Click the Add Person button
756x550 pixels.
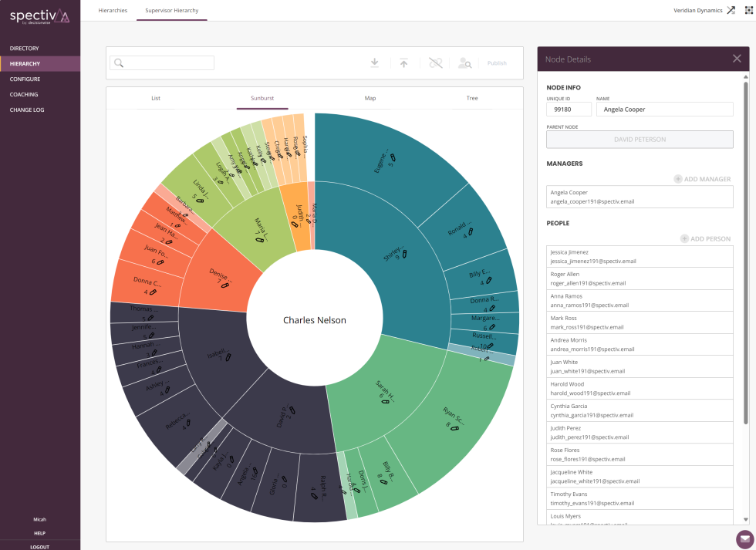click(705, 239)
